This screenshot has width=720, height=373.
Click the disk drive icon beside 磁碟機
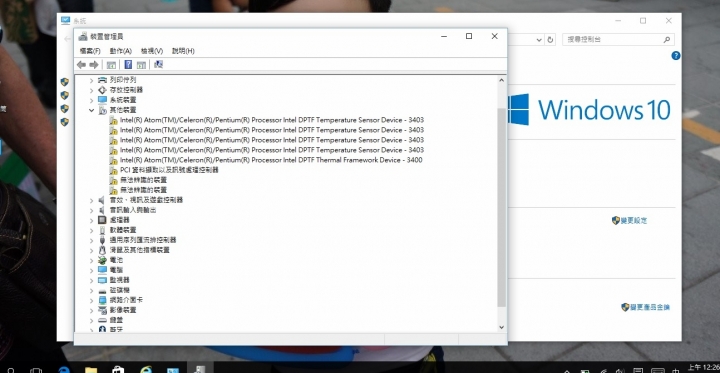pos(102,291)
